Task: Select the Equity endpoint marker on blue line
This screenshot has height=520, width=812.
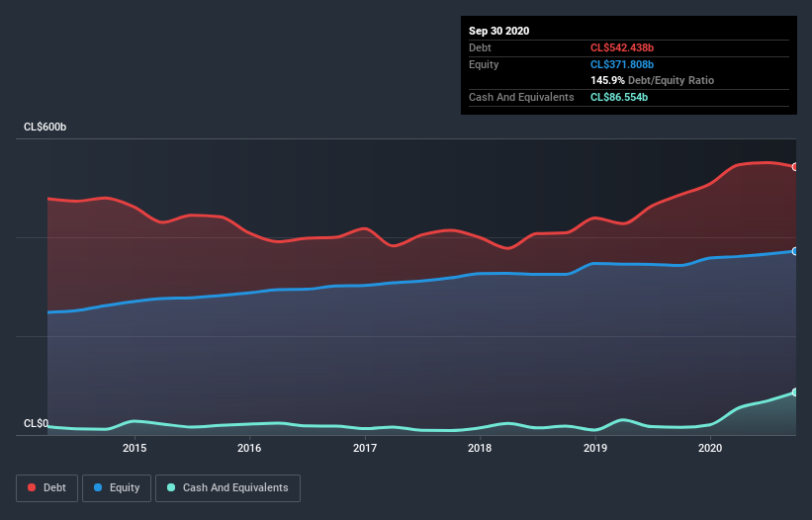Action: 795,251
